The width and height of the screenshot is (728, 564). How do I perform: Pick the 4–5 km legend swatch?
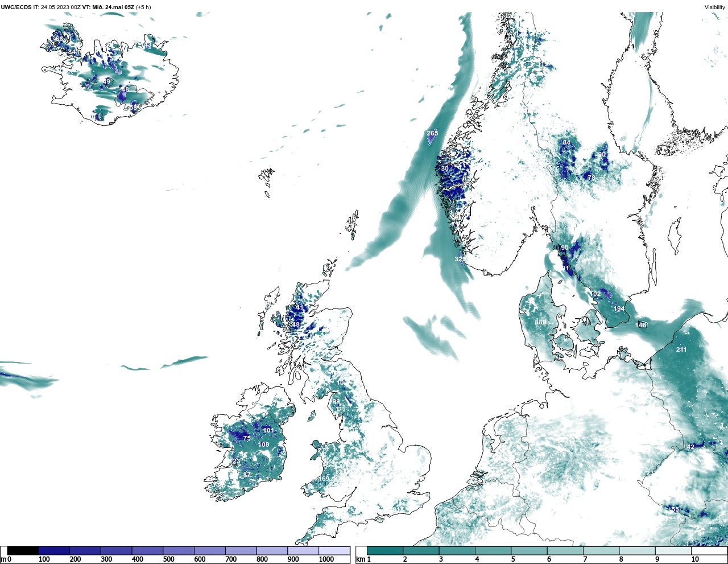coord(493,550)
